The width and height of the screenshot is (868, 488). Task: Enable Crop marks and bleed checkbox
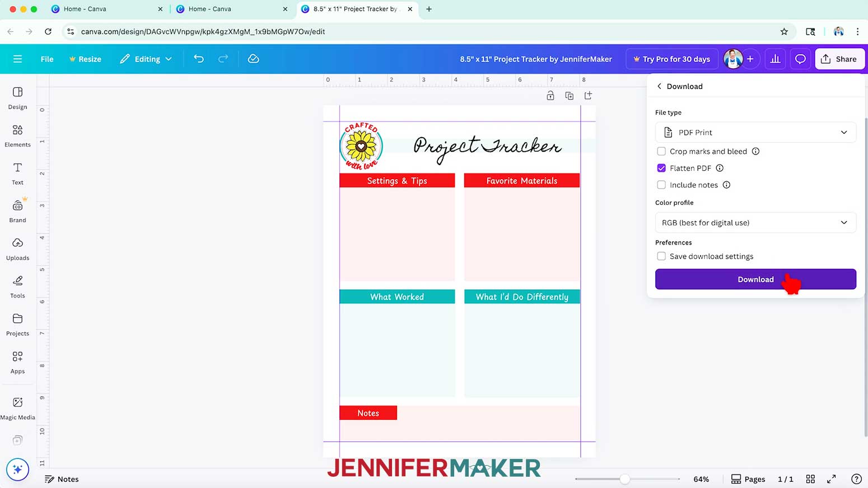[x=661, y=151]
